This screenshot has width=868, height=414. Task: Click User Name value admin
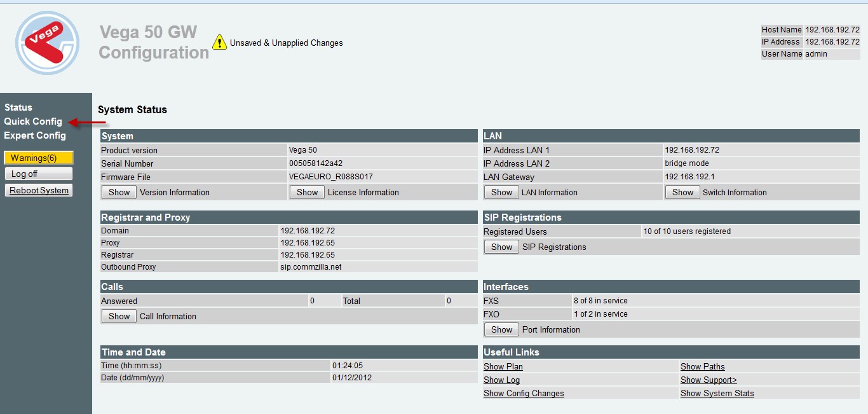pos(816,54)
